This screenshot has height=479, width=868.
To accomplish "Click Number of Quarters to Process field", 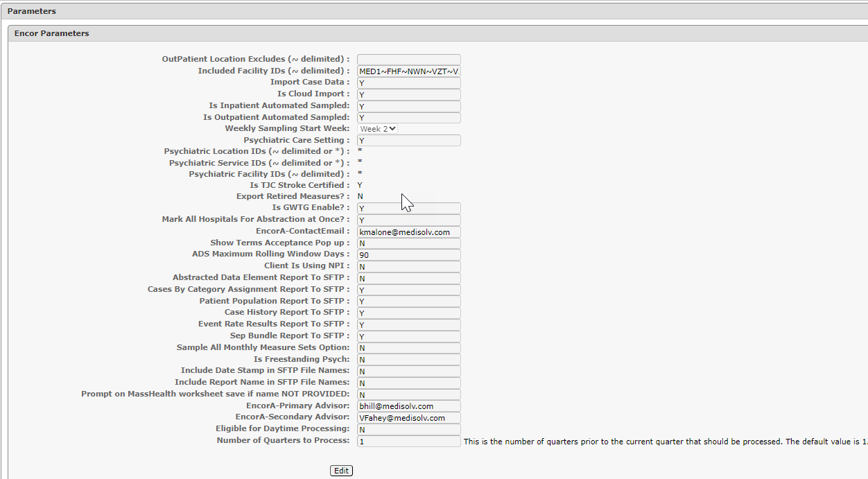I will tap(409, 441).
